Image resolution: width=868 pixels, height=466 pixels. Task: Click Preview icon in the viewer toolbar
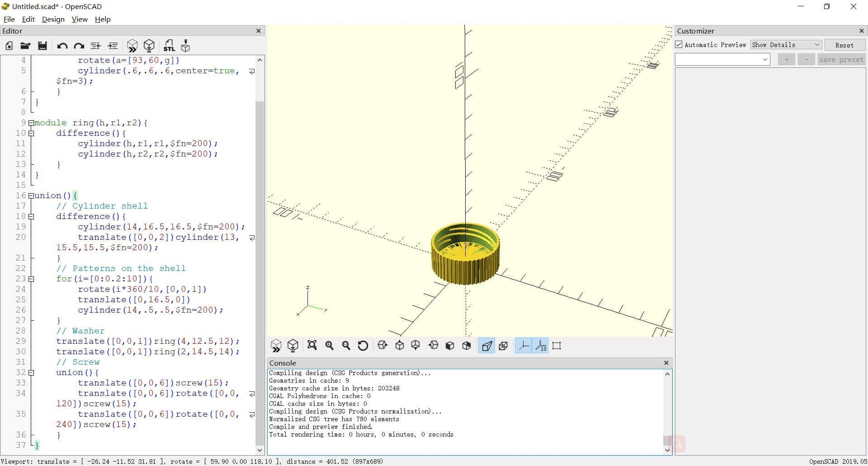point(276,346)
